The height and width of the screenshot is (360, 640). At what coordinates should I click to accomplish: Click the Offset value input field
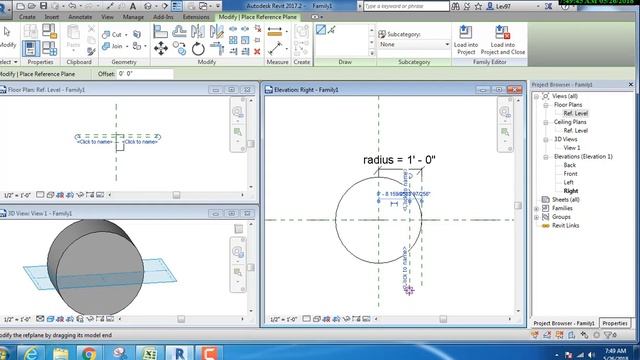(145, 74)
